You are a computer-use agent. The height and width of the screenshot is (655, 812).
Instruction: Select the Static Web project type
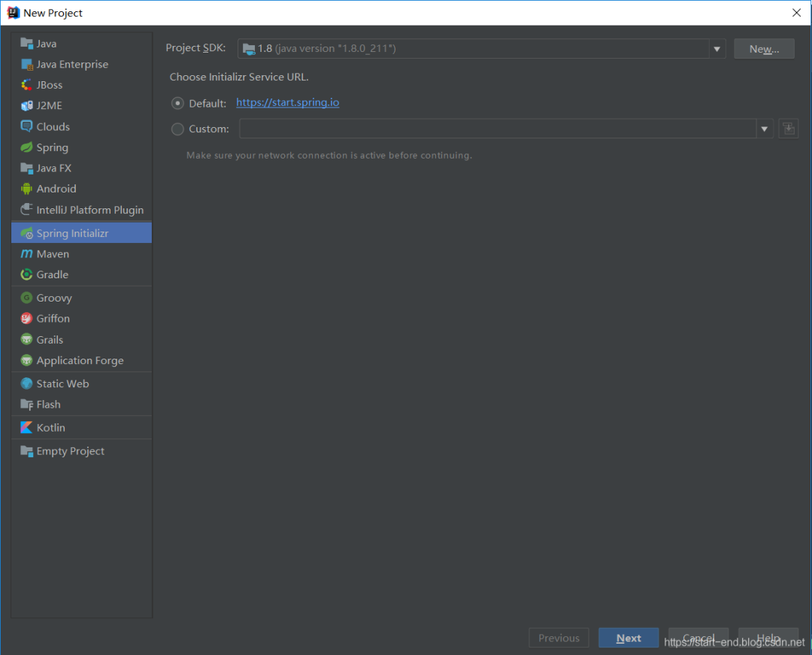point(61,383)
